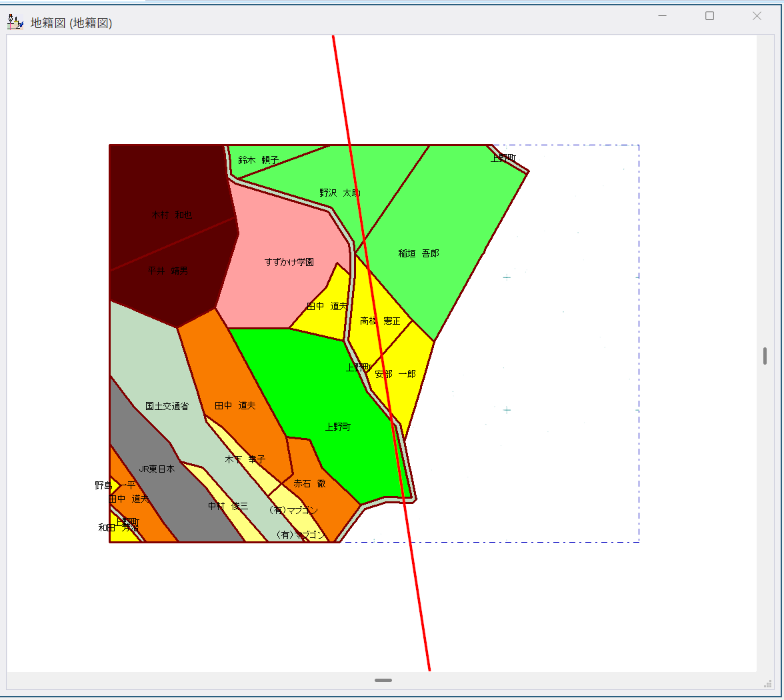This screenshot has width=784, height=700.
Task: Minimize the 地籍図 window
Action: pyautogui.click(x=662, y=16)
